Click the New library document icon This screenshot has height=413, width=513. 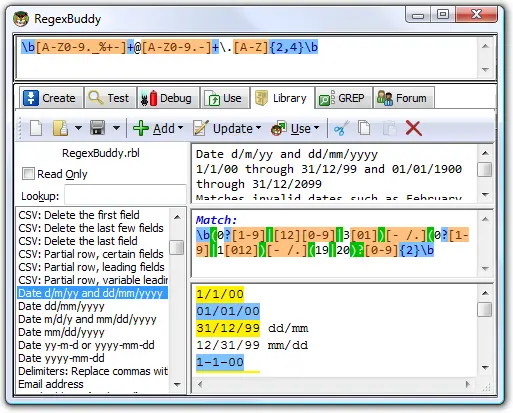(36, 128)
